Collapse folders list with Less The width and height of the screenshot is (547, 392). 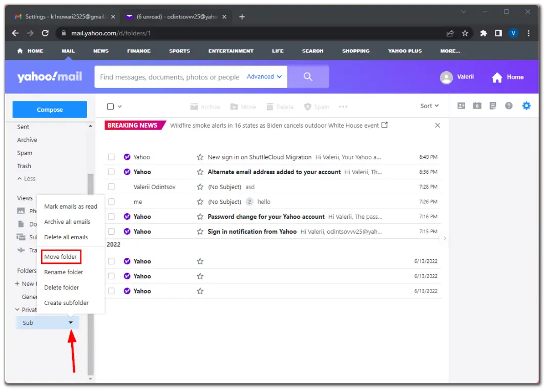[27, 179]
